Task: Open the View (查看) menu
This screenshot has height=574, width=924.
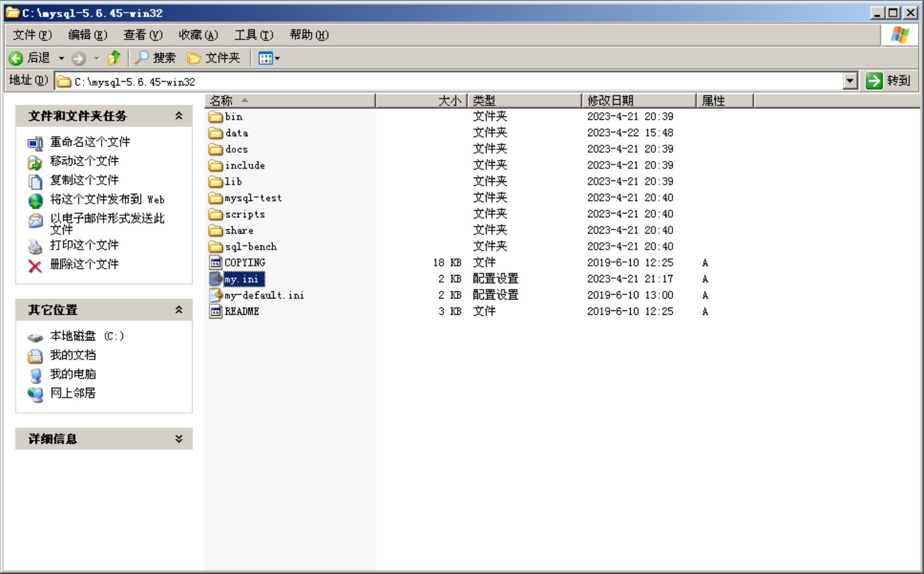Action: point(143,35)
